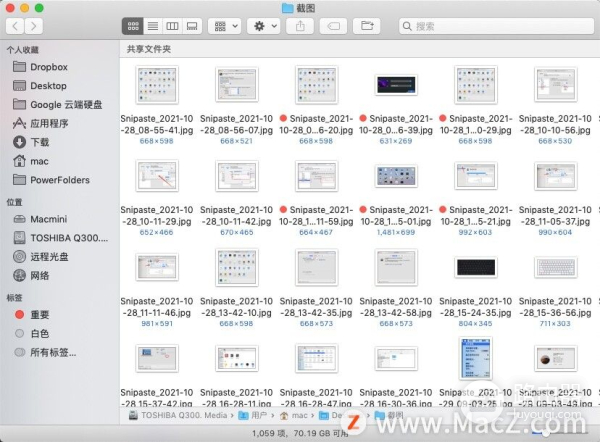This screenshot has height=442, width=600.
Task: Open 所有标签… in the sidebar
Action: [45, 352]
